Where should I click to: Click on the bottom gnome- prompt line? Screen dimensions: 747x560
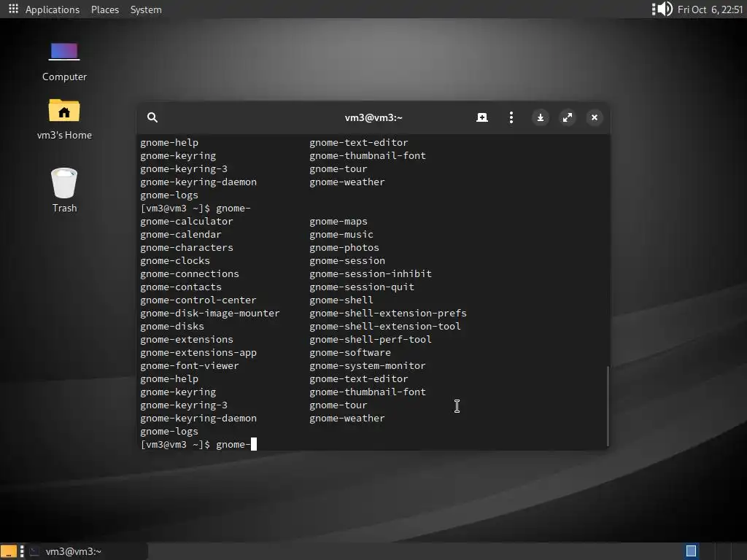(x=198, y=444)
